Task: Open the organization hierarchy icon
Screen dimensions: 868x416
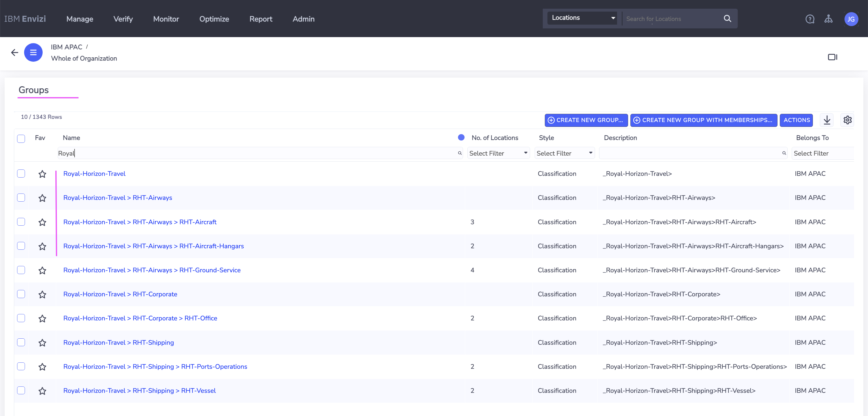Action: click(828, 19)
